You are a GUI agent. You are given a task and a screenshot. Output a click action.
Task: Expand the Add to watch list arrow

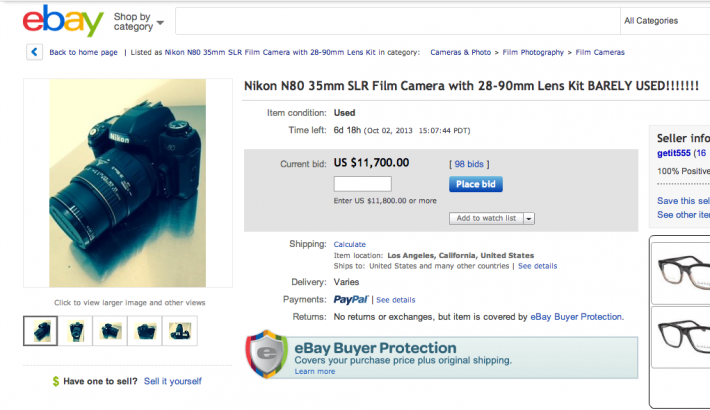pos(529,218)
